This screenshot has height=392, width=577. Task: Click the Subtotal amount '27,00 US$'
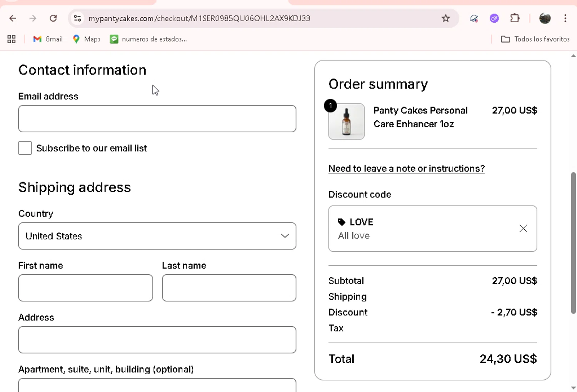point(514,281)
